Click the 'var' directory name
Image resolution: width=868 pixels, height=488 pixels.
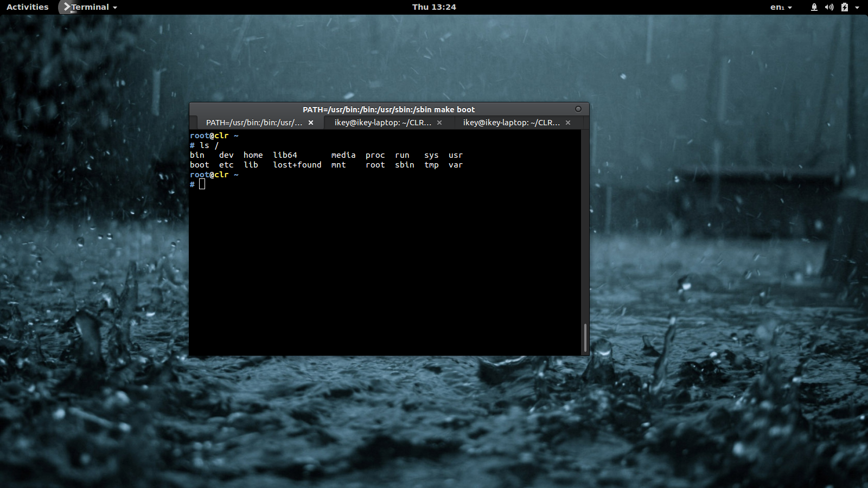point(456,165)
